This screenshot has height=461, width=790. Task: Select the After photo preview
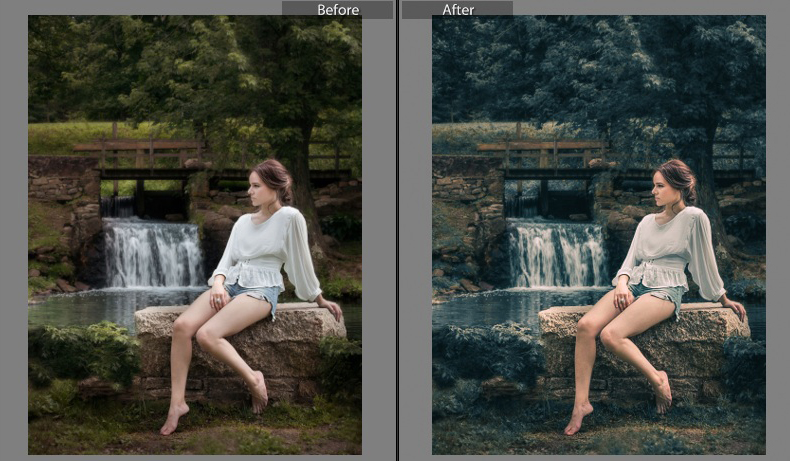click(x=599, y=235)
